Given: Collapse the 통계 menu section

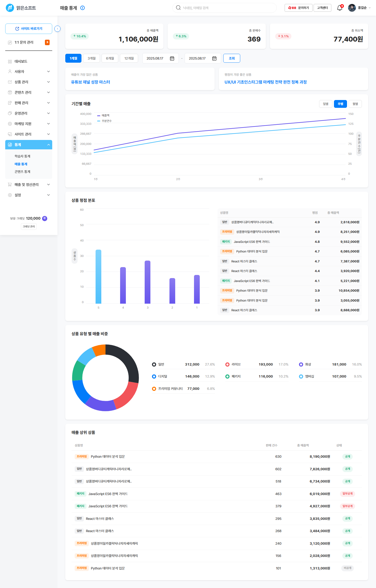Looking at the screenshot, I should (x=29, y=145).
